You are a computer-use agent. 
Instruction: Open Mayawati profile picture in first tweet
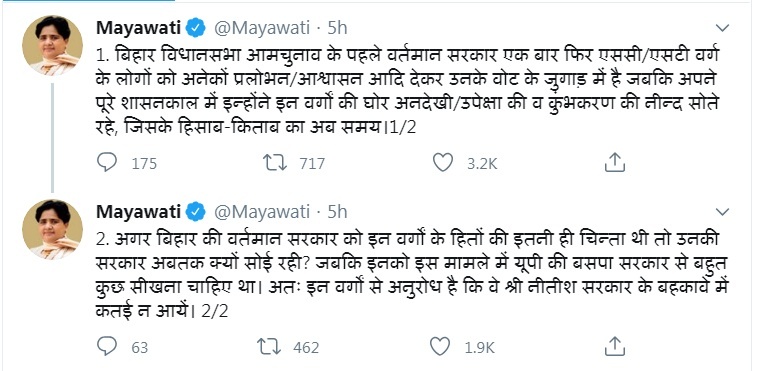pyautogui.click(x=52, y=45)
